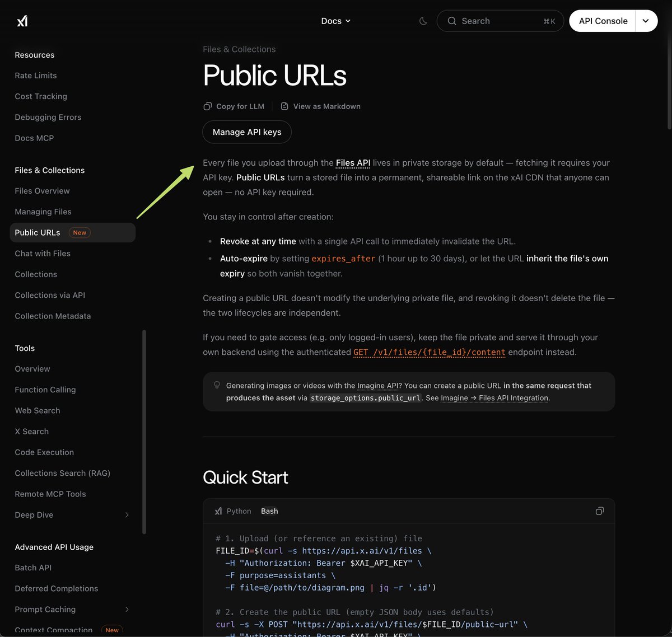Open Rate Limits in sidebar

pos(36,76)
